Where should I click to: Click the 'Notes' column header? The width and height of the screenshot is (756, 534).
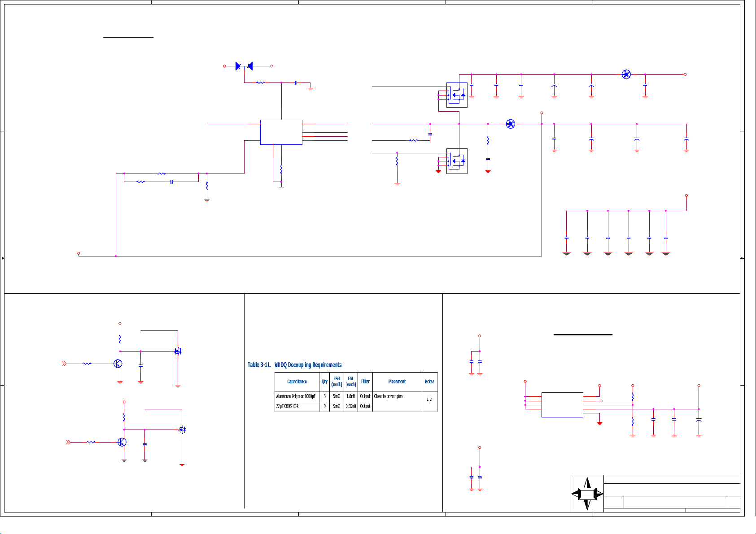pos(429,382)
